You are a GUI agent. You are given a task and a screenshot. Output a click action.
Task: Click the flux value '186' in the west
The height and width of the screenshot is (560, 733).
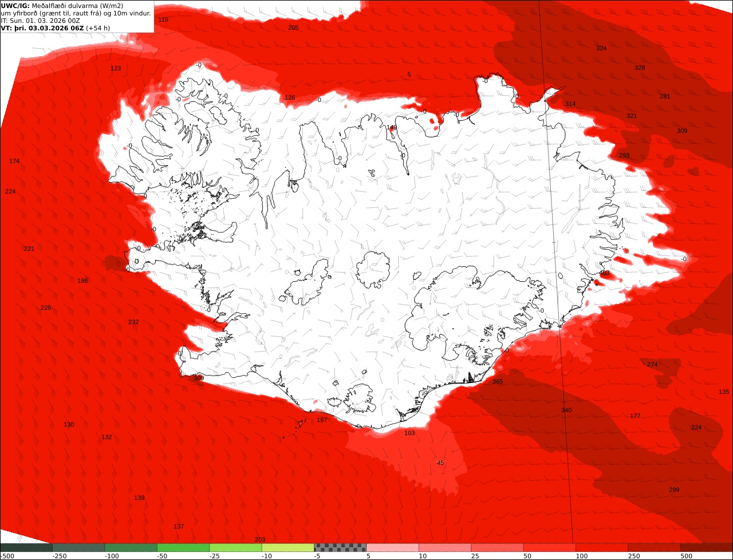(83, 281)
